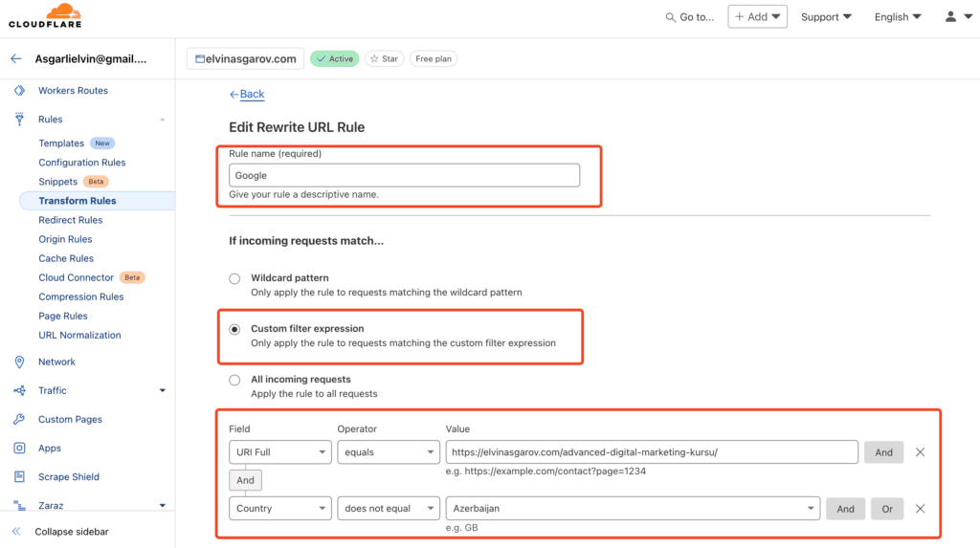
Task: Open the Support dropdown menu
Action: pyautogui.click(x=826, y=17)
